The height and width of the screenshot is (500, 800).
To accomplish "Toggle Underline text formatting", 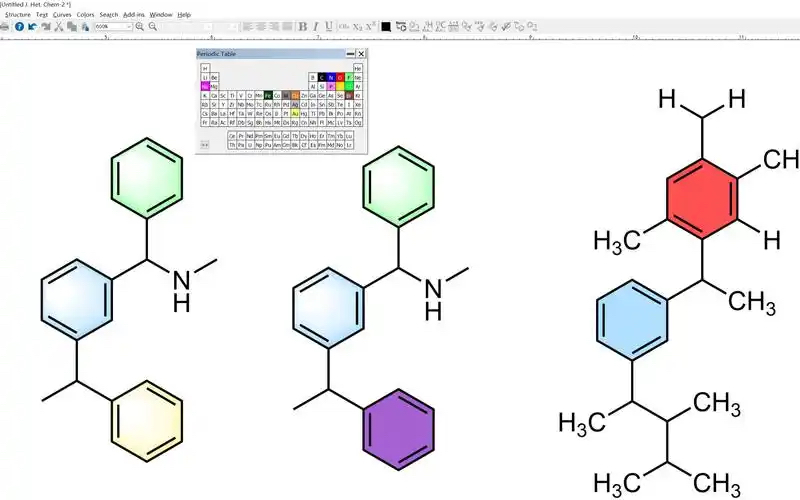I will coord(328,26).
